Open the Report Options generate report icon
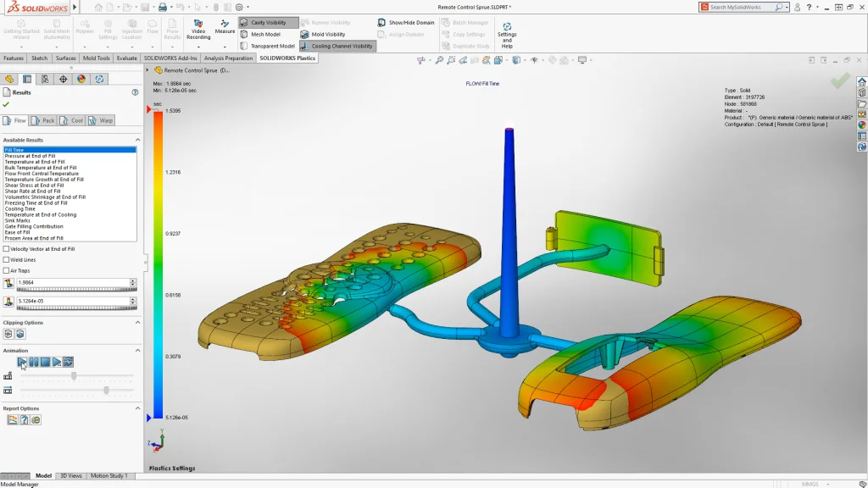The height and width of the screenshot is (488, 868). click(x=12, y=419)
